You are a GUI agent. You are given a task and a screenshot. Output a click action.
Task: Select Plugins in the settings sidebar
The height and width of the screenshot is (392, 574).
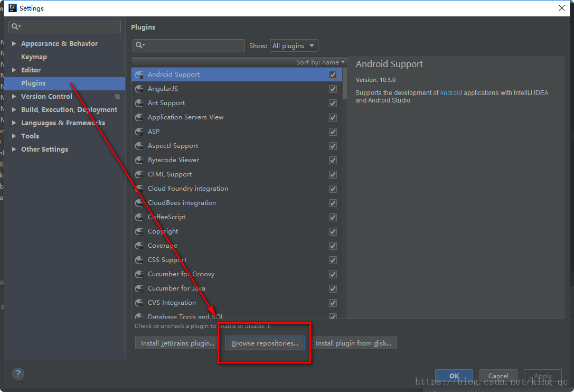(x=33, y=83)
